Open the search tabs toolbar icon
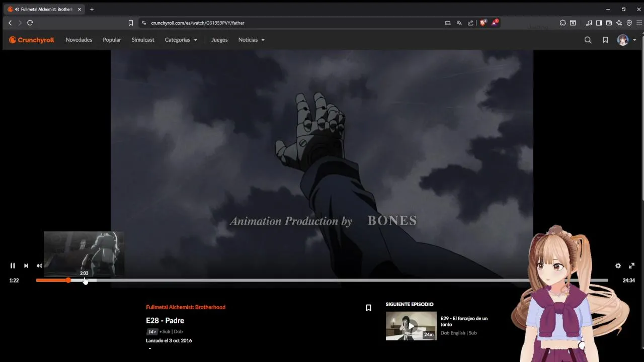 573,23
